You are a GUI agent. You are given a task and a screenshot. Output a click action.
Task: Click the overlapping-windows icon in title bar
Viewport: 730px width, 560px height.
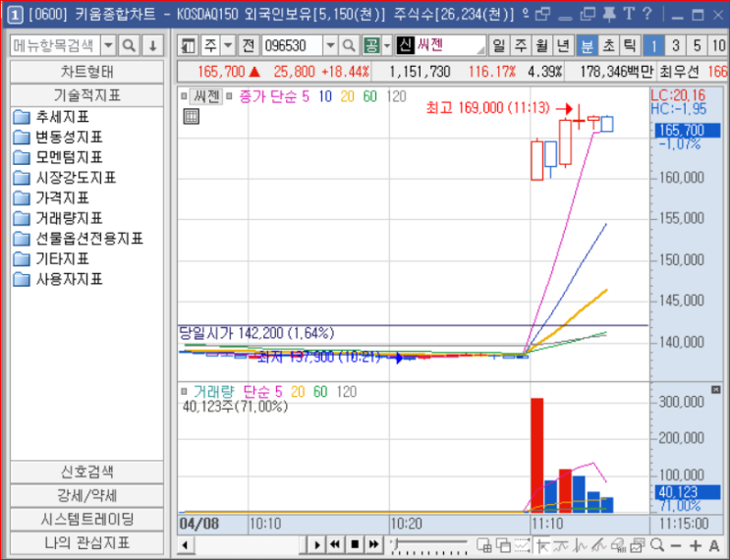coord(543,15)
